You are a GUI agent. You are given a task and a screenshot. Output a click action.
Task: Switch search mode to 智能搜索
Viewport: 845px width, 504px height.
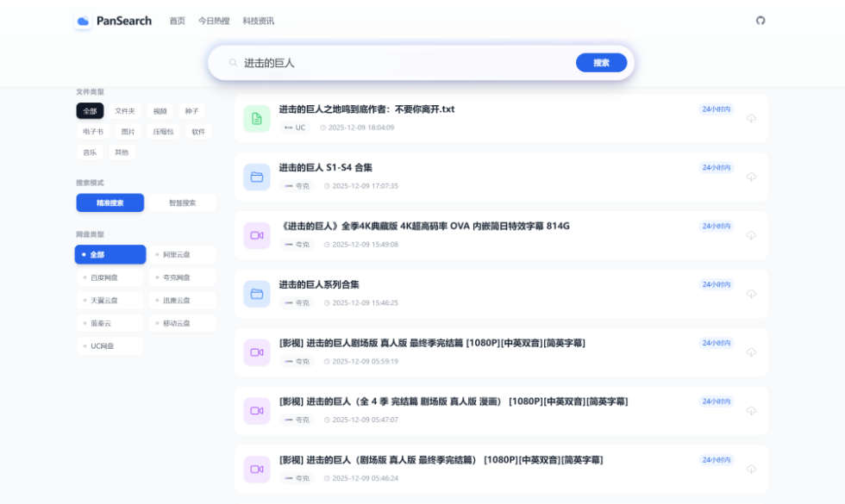point(183,203)
